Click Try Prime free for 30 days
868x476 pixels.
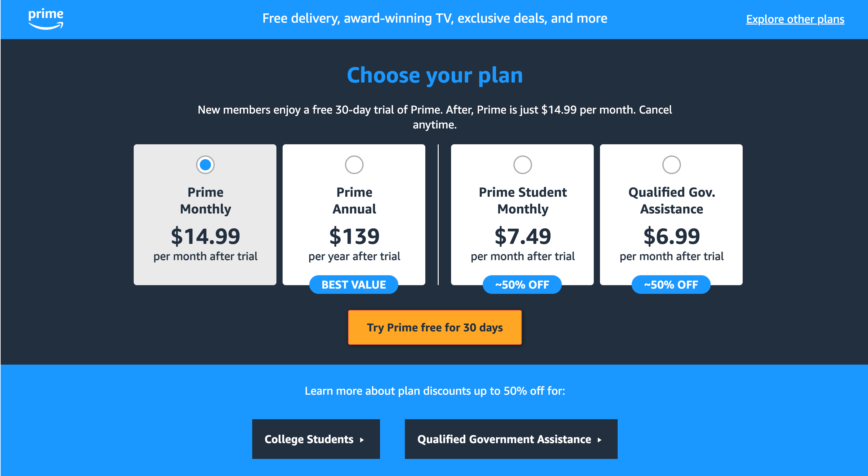pos(434,328)
